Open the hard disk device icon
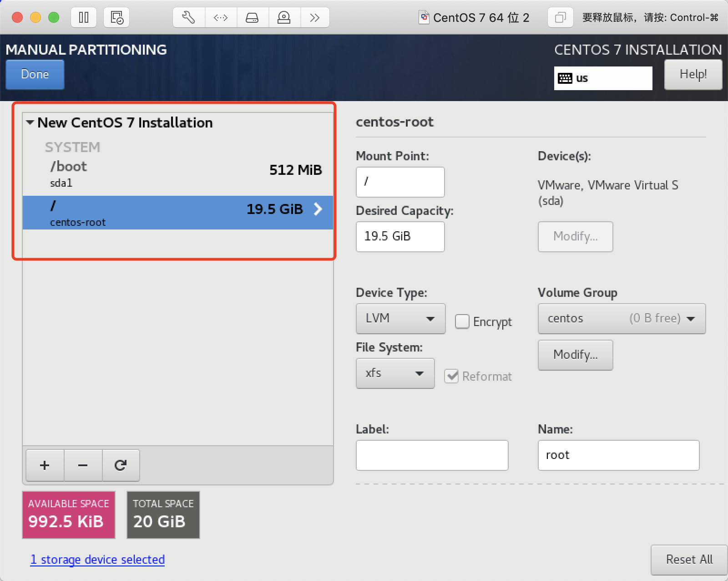The image size is (728, 581). tap(252, 18)
